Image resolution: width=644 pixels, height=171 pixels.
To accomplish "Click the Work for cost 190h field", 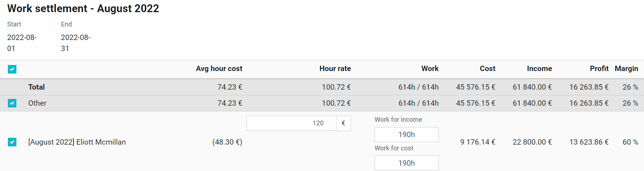I will [406, 163].
